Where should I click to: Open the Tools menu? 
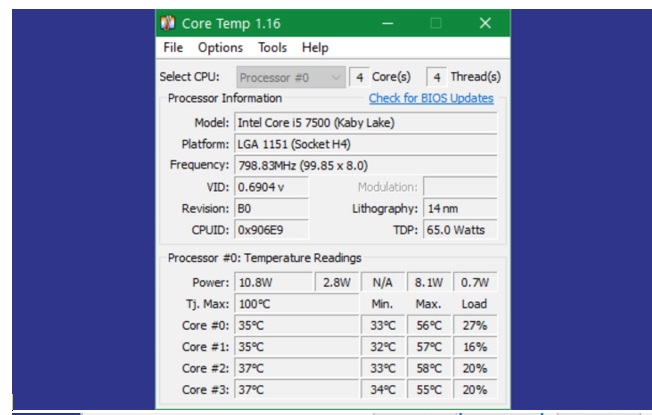tap(272, 47)
